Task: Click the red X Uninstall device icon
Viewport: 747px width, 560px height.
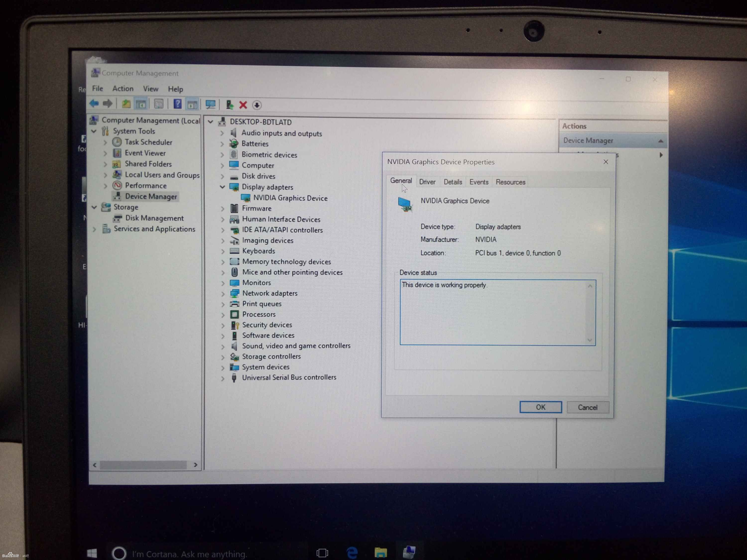Action: click(x=243, y=105)
